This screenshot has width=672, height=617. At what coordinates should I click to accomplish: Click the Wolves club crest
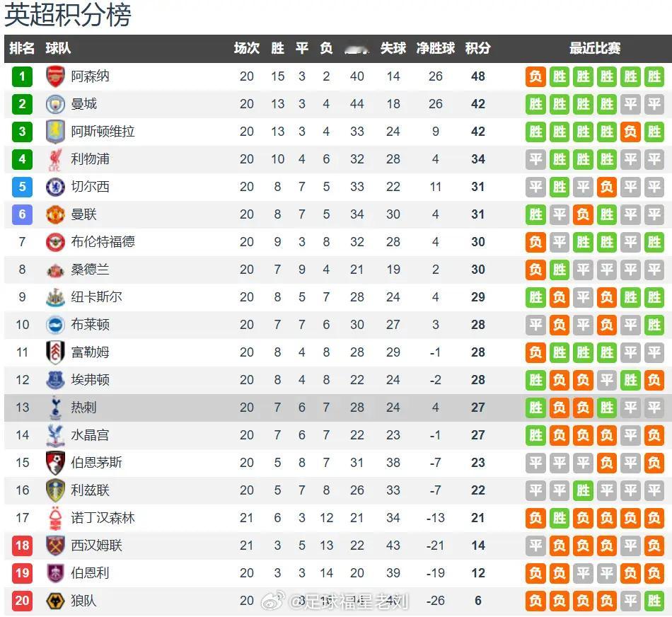click(55, 601)
